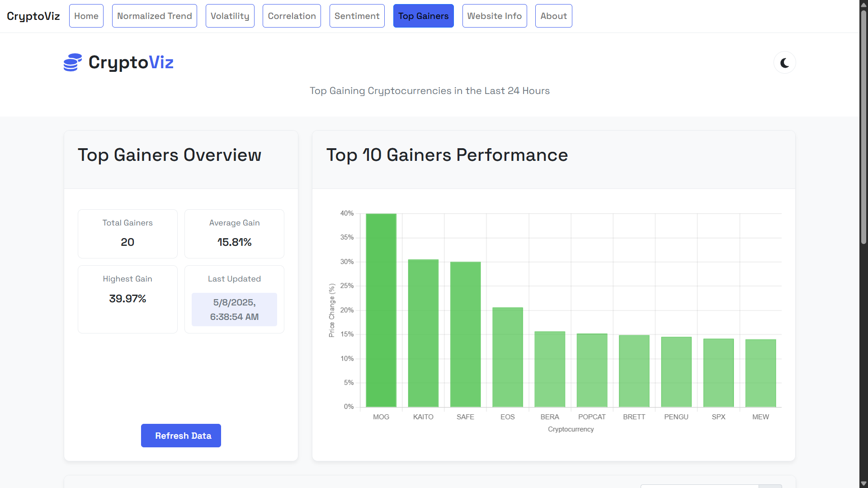Select the EOS bar in gainers chart
868x488 pixels.
[507, 357]
